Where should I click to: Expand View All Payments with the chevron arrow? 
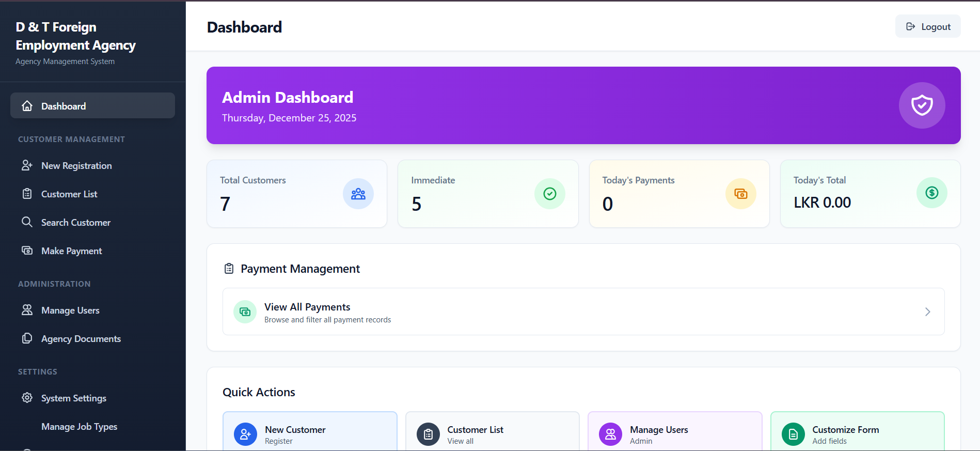coord(927,312)
